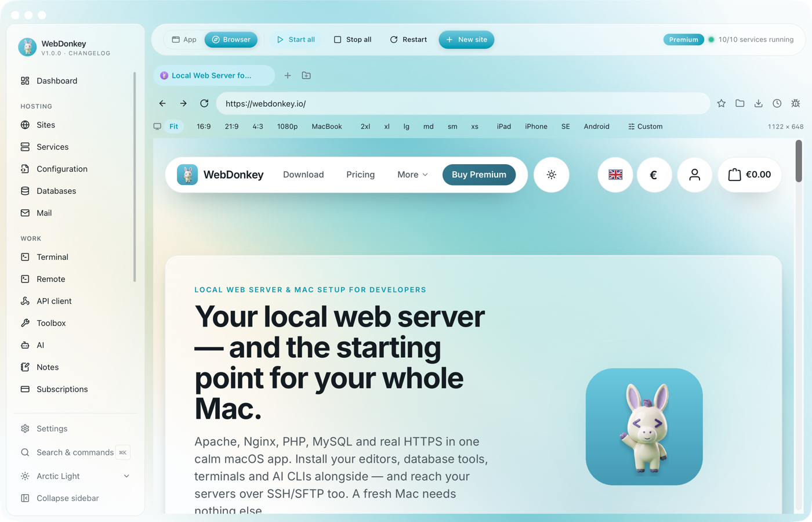The image size is (812, 522).
Task: Open downloads icon in browser bar
Action: pos(758,103)
